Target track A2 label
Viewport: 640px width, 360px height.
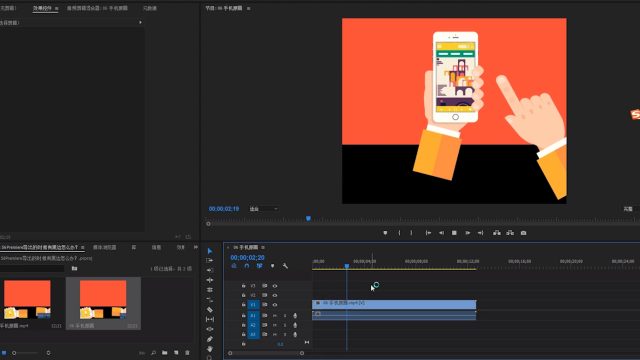253,325
